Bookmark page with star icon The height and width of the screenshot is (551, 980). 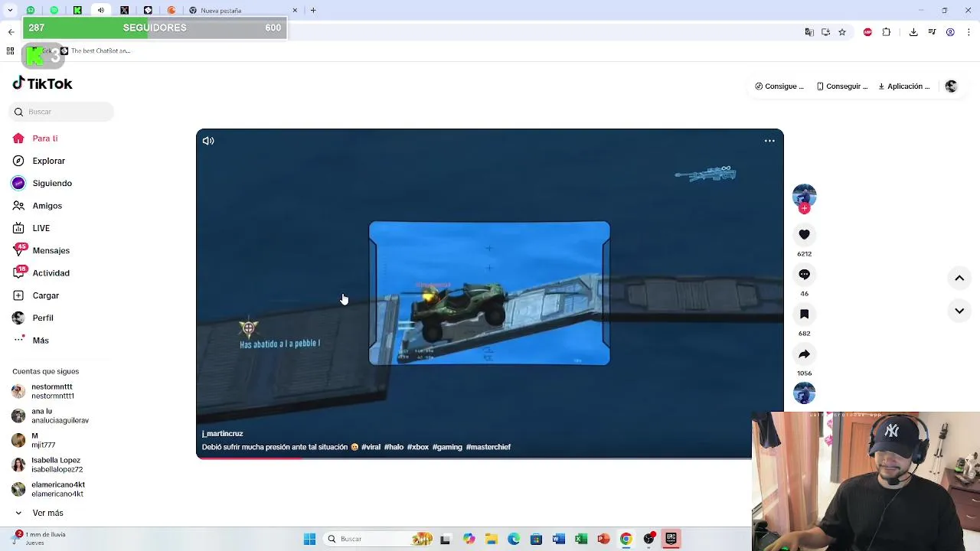click(842, 32)
